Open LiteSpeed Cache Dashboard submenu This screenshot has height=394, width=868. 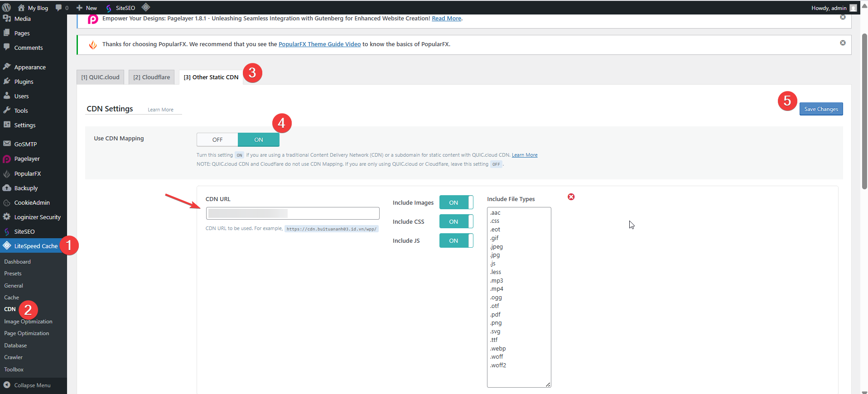pyautogui.click(x=17, y=262)
